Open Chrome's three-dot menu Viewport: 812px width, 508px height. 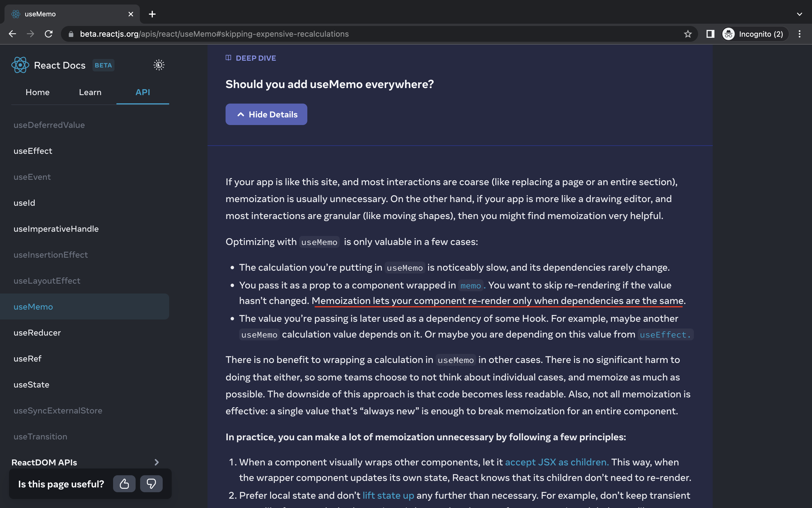tap(800, 34)
